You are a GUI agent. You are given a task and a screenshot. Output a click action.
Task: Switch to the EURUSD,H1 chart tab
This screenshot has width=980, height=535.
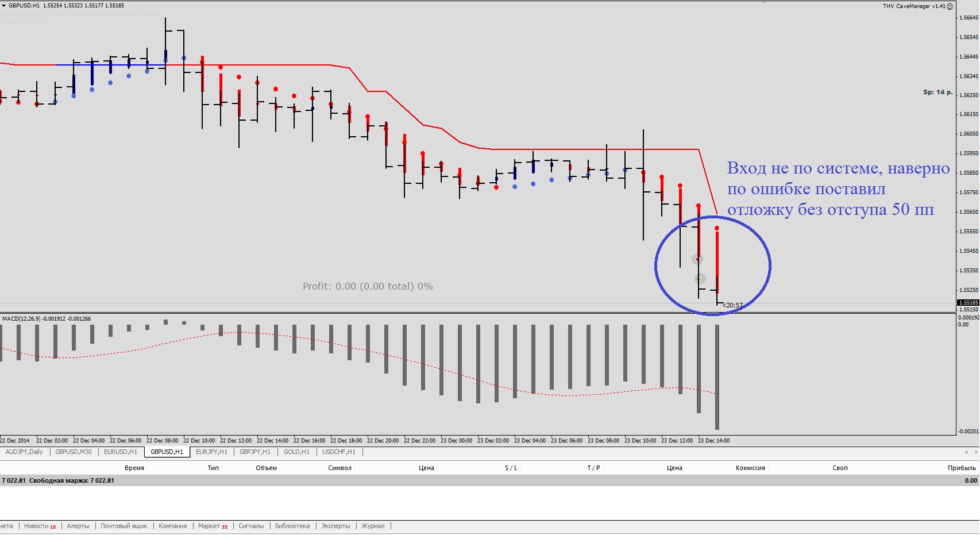121,452
